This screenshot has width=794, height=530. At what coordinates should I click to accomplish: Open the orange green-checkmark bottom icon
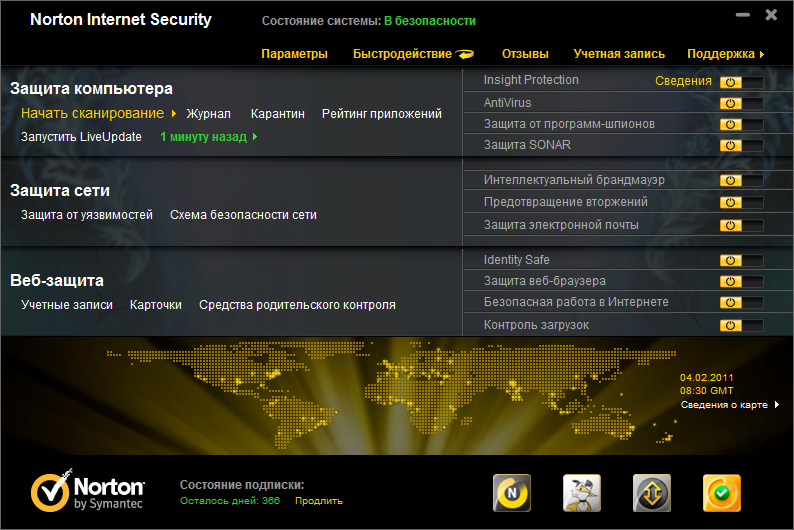pos(722,493)
